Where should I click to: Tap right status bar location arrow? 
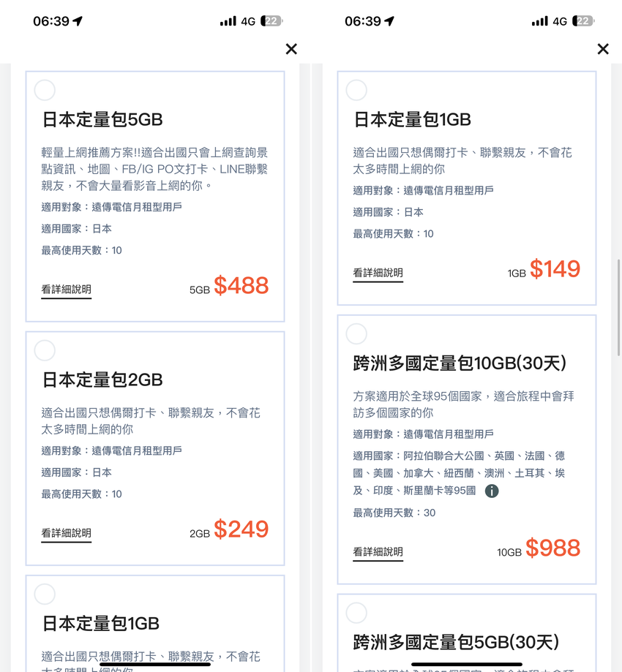click(x=389, y=21)
